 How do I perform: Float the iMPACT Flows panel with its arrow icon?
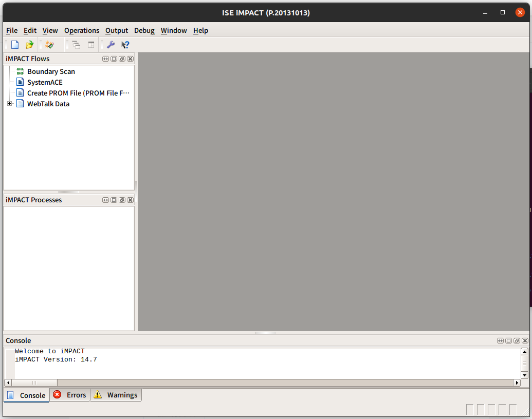click(105, 59)
